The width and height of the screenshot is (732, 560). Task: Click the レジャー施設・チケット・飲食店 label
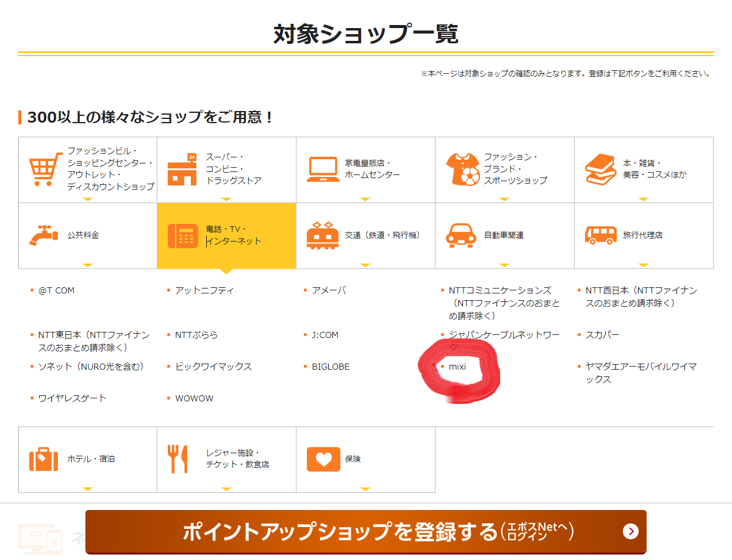click(x=237, y=459)
